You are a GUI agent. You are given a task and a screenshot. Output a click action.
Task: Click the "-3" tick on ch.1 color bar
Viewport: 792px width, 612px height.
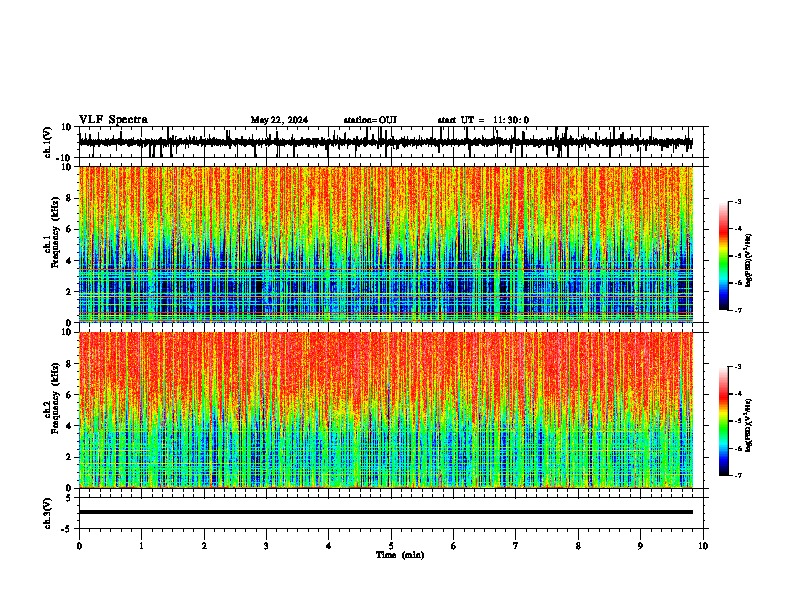point(737,202)
